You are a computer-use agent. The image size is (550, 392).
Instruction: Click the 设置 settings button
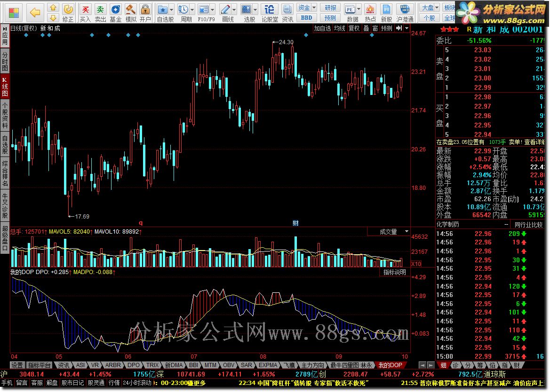point(17,365)
